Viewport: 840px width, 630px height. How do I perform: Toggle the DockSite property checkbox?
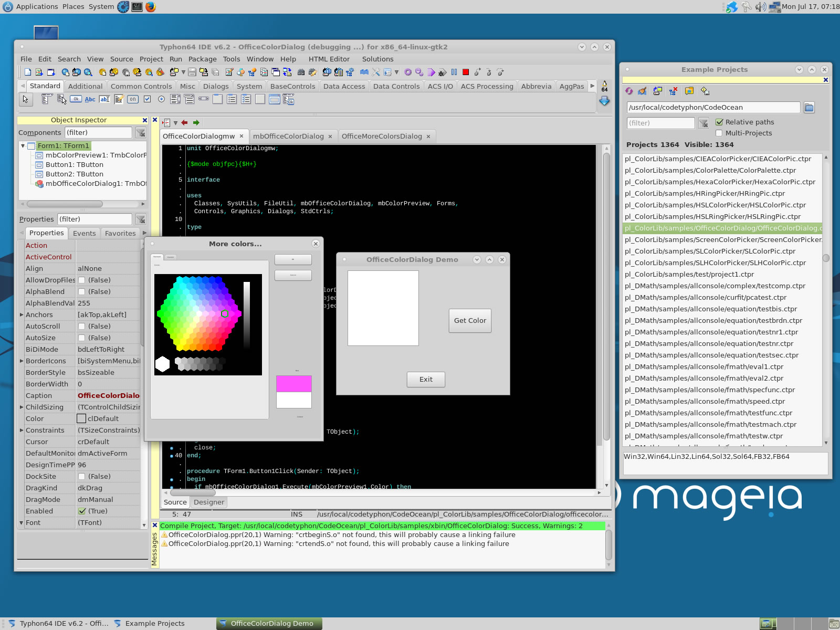pyautogui.click(x=81, y=477)
